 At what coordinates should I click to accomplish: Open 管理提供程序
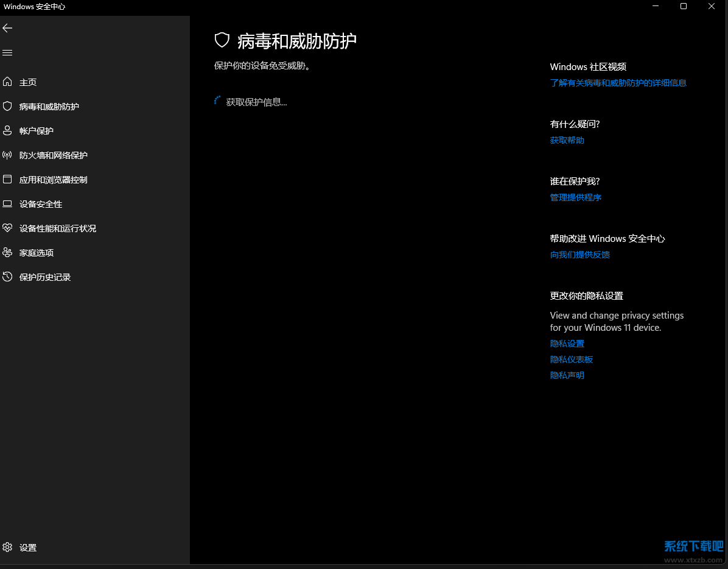pyautogui.click(x=575, y=197)
